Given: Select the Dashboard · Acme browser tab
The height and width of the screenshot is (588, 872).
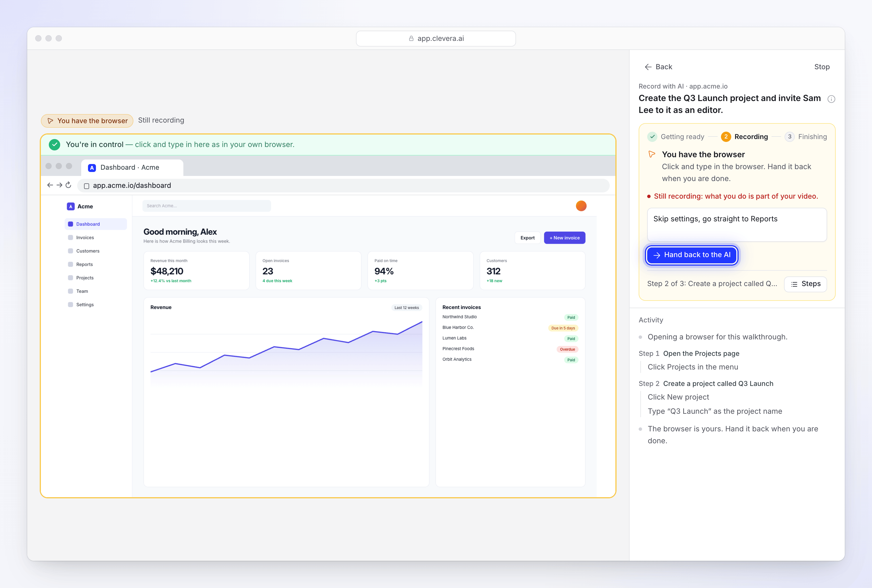Looking at the screenshot, I should coord(132,168).
